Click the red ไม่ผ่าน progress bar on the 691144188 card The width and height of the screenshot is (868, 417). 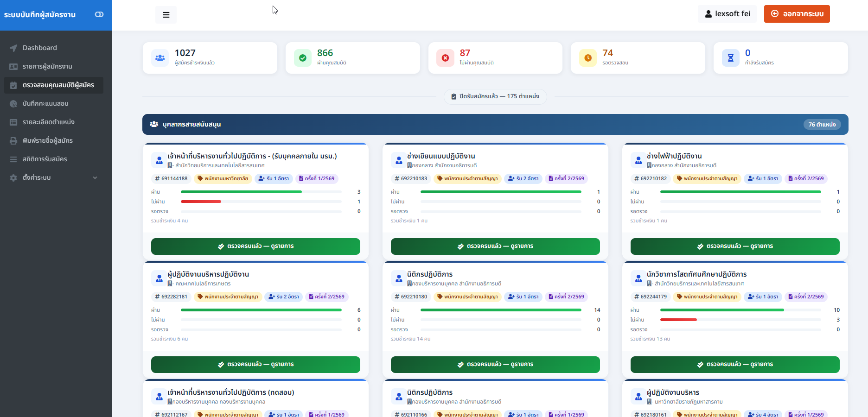point(201,202)
